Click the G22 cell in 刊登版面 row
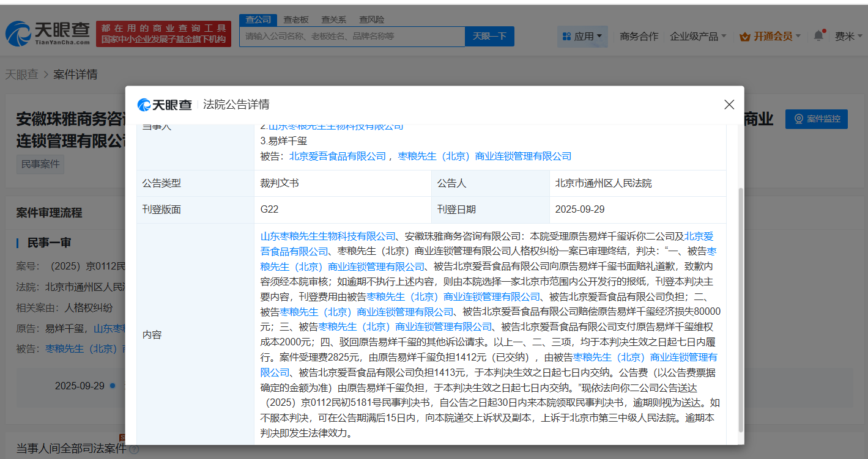The image size is (868, 459). click(270, 209)
